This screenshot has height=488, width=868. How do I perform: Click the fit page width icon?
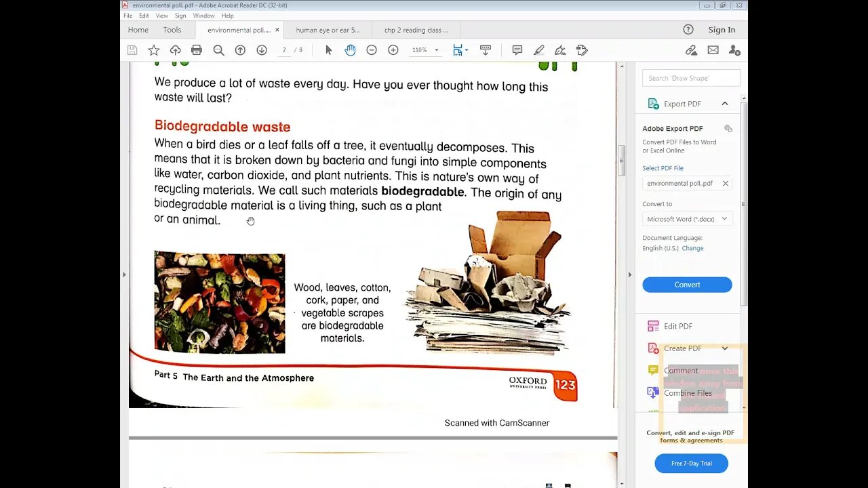458,50
